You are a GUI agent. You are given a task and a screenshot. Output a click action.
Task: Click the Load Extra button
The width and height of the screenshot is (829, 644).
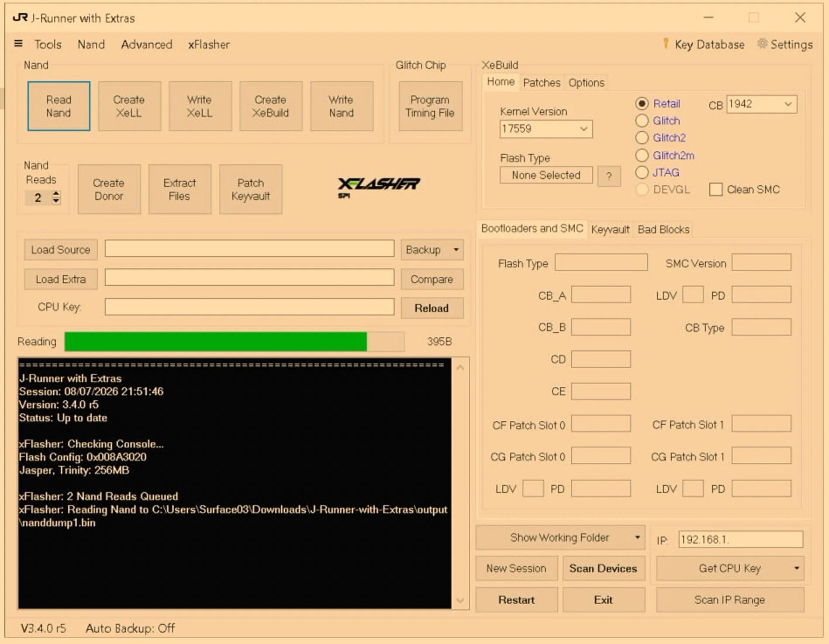pyautogui.click(x=61, y=279)
